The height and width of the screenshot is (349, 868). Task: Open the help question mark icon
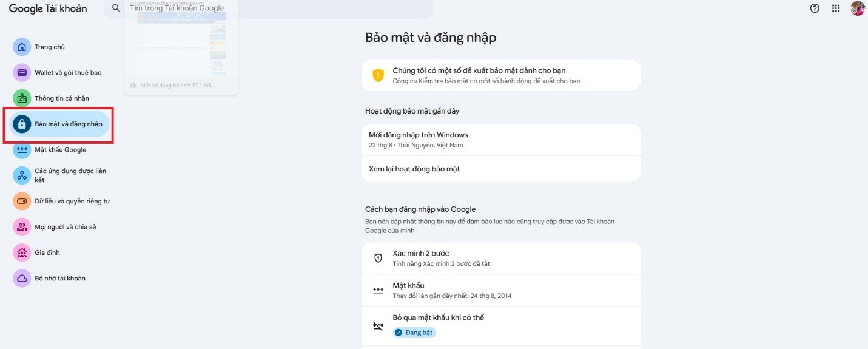click(815, 8)
